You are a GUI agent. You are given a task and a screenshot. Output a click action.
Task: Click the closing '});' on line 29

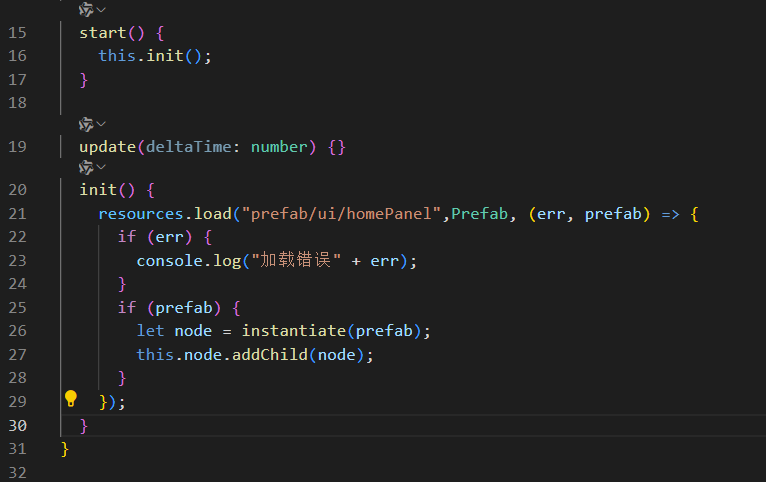point(112,402)
